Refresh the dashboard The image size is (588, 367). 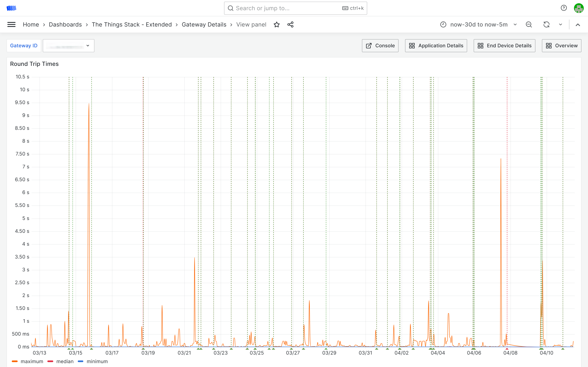pos(546,24)
